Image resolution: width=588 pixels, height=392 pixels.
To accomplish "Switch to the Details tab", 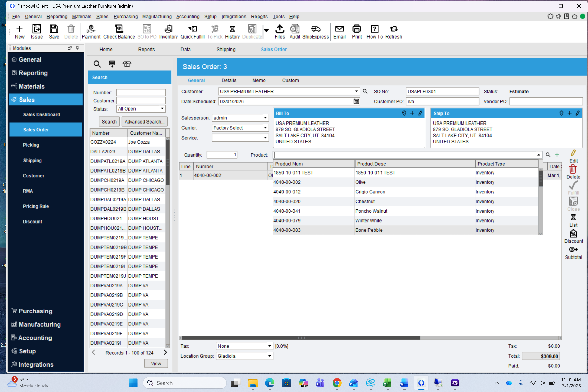I will point(229,80).
